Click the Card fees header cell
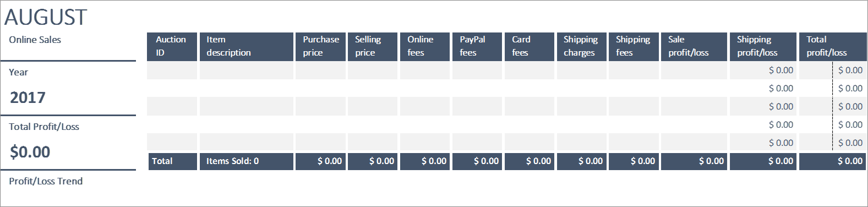 pos(529,46)
